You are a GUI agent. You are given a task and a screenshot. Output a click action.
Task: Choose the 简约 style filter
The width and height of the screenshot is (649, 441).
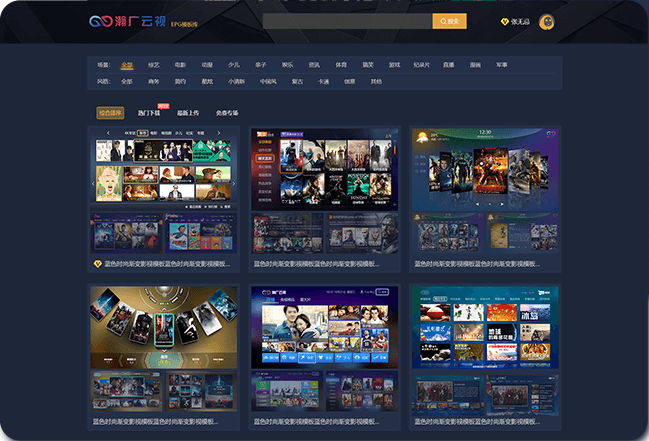180,82
